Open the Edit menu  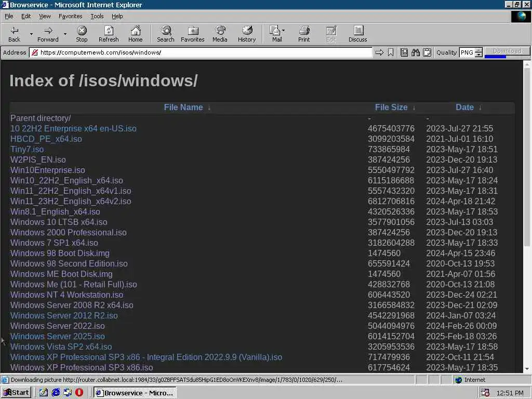26,16
